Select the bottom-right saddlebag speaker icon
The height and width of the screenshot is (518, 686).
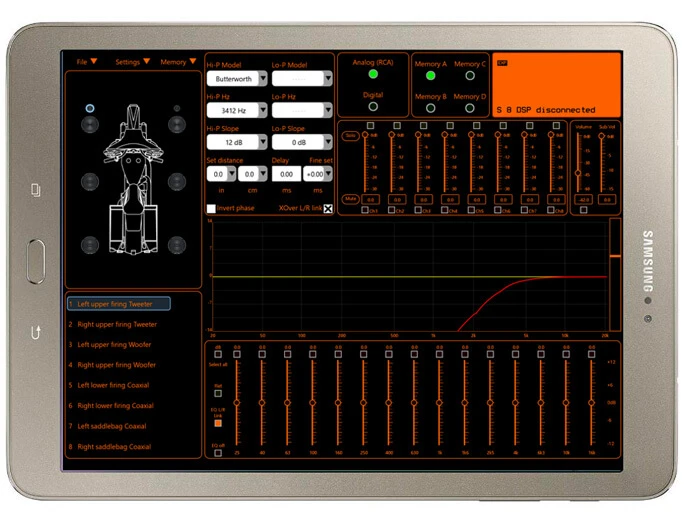177,244
